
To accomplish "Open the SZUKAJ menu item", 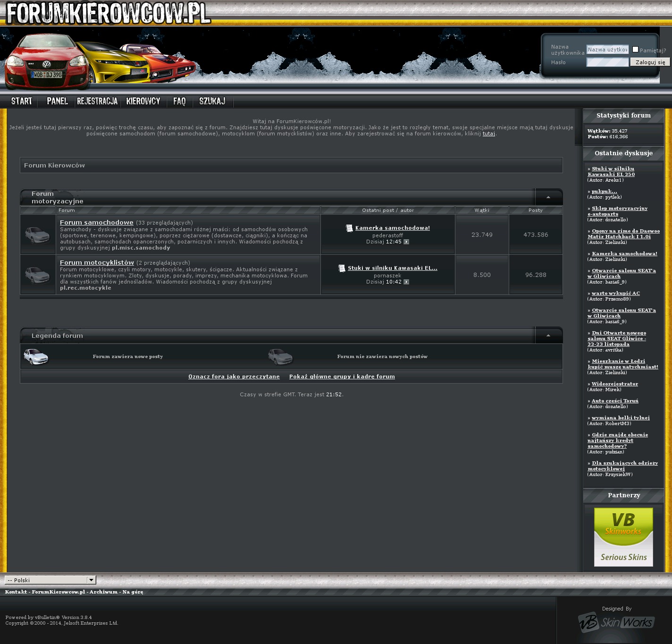I will pyautogui.click(x=212, y=101).
